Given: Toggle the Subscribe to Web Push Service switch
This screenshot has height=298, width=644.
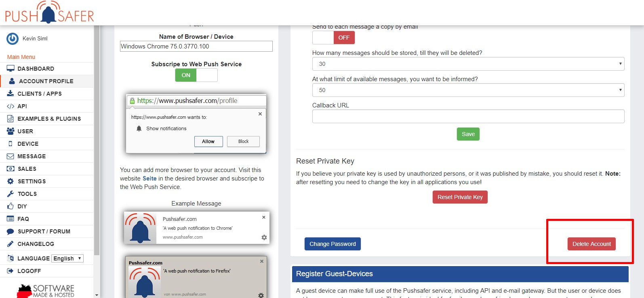Looking at the screenshot, I should tap(196, 75).
